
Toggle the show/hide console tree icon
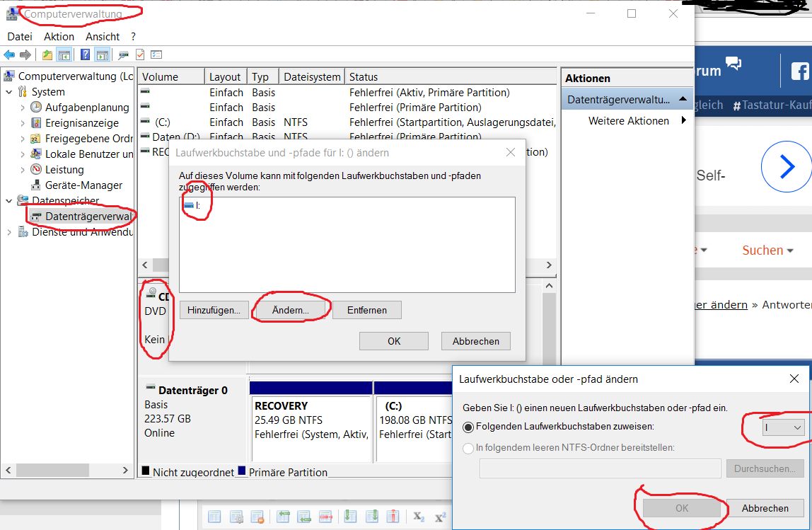coord(64,54)
